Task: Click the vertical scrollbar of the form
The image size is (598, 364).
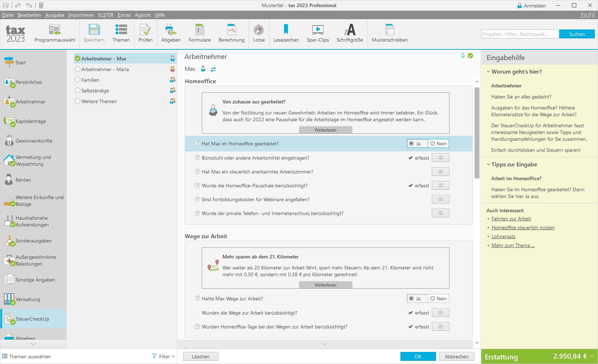Action: point(477,133)
